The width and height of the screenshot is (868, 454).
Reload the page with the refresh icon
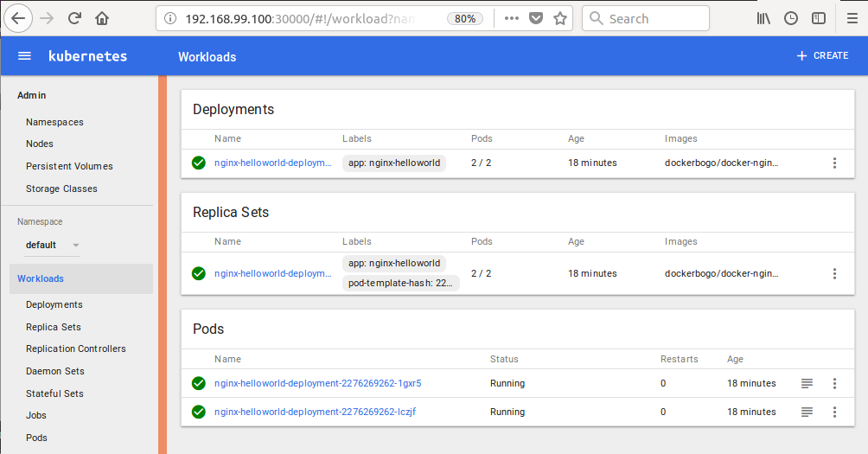coord(74,18)
